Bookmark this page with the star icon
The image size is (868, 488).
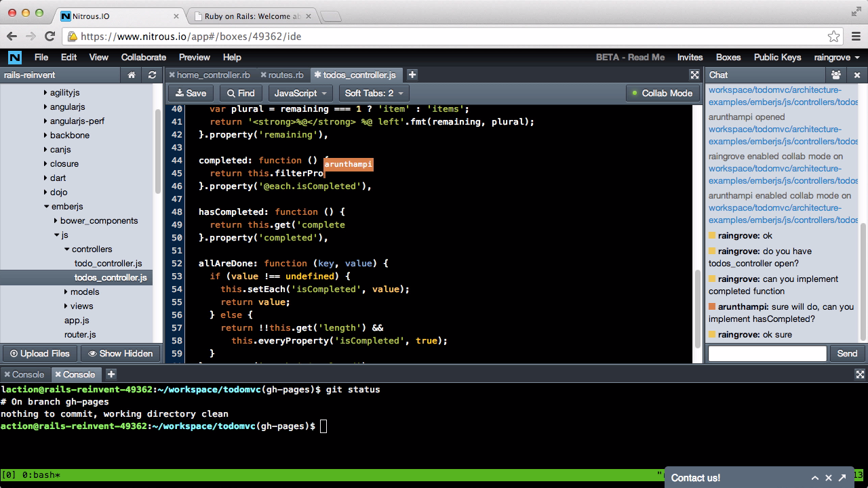833,37
